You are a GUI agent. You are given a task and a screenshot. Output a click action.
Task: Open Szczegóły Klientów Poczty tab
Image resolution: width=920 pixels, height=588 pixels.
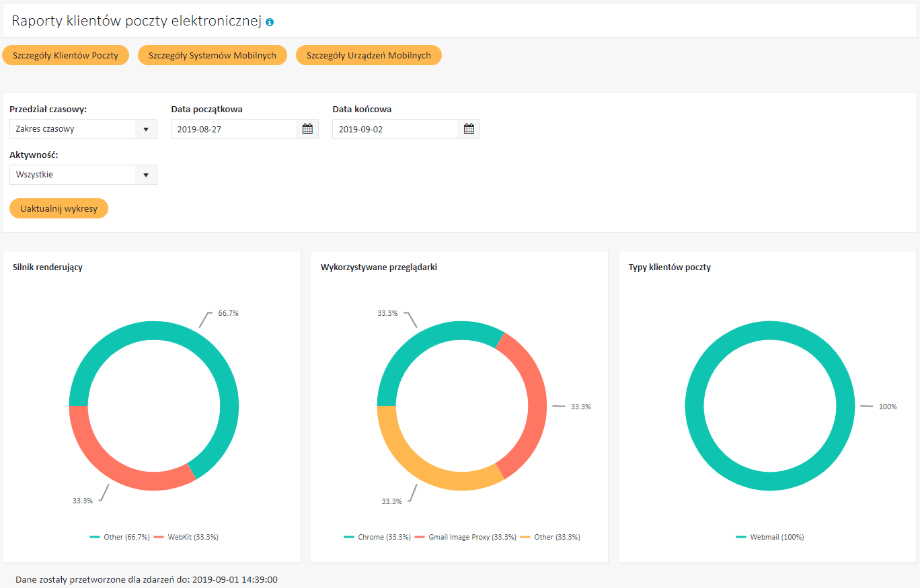[66, 55]
